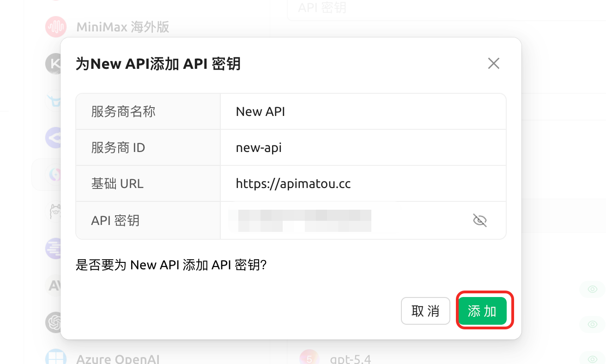
Task: Click the API 密钥 row label in dialog
Action: pyautogui.click(x=115, y=220)
